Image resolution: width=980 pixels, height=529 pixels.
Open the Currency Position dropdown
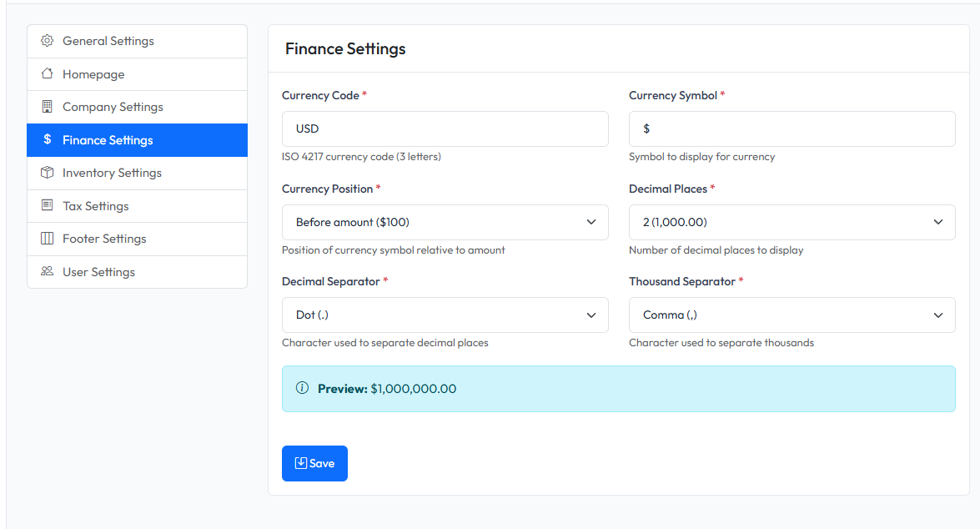[x=445, y=222]
